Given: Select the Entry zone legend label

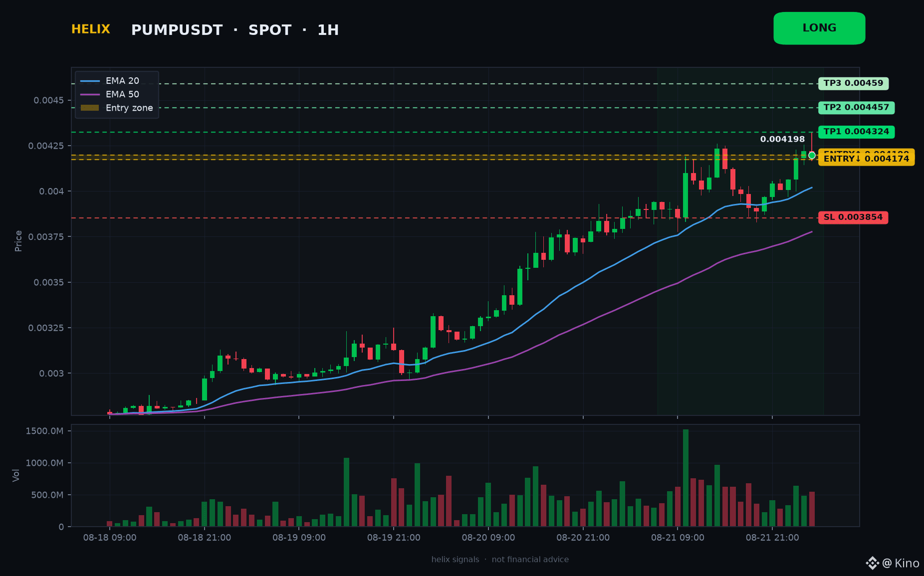Looking at the screenshot, I should (129, 108).
